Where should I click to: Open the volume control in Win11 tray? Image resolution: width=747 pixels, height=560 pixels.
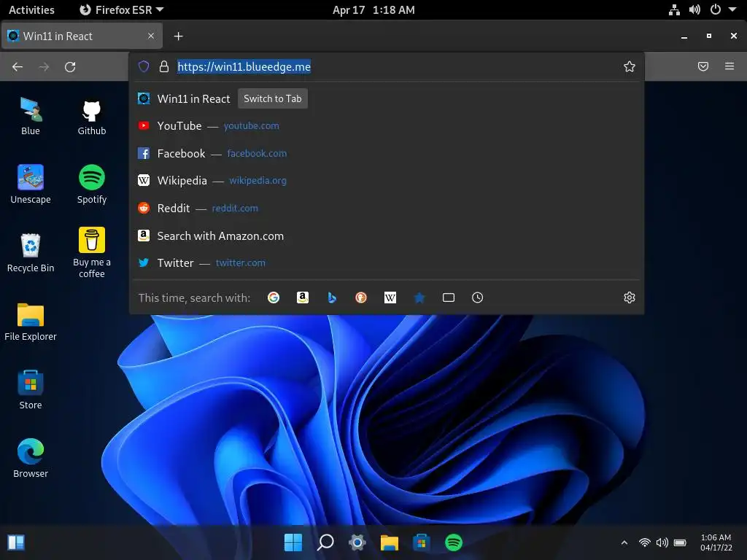[x=662, y=542]
